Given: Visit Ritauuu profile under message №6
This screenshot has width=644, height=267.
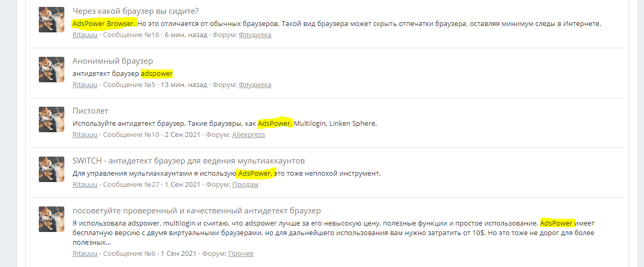Looking at the screenshot, I should pyautogui.click(x=85, y=254).
